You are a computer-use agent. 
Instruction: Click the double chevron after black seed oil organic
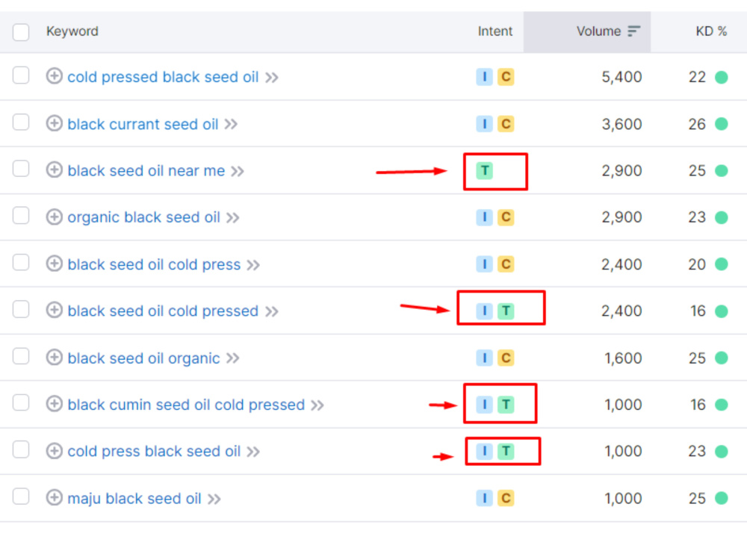pyautogui.click(x=233, y=358)
